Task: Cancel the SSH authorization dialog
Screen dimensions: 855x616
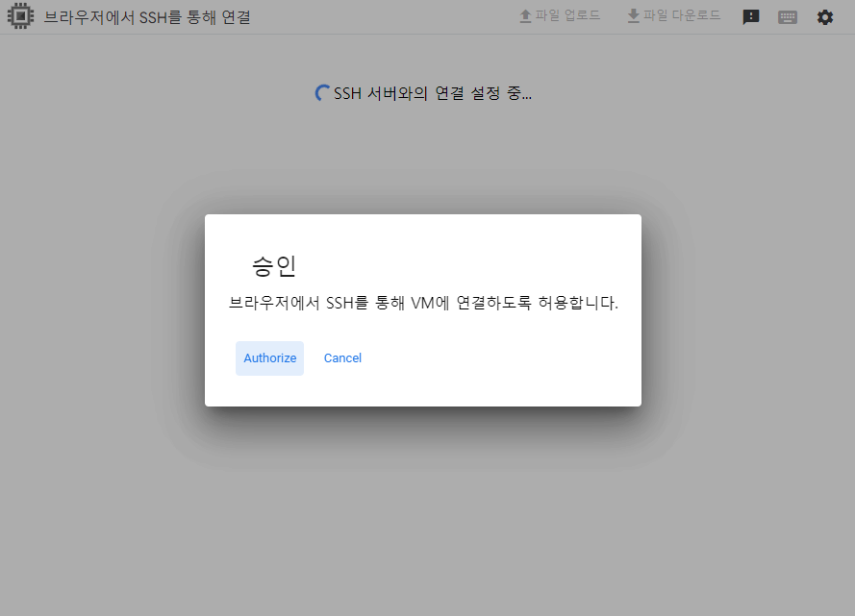Action: pos(342,358)
